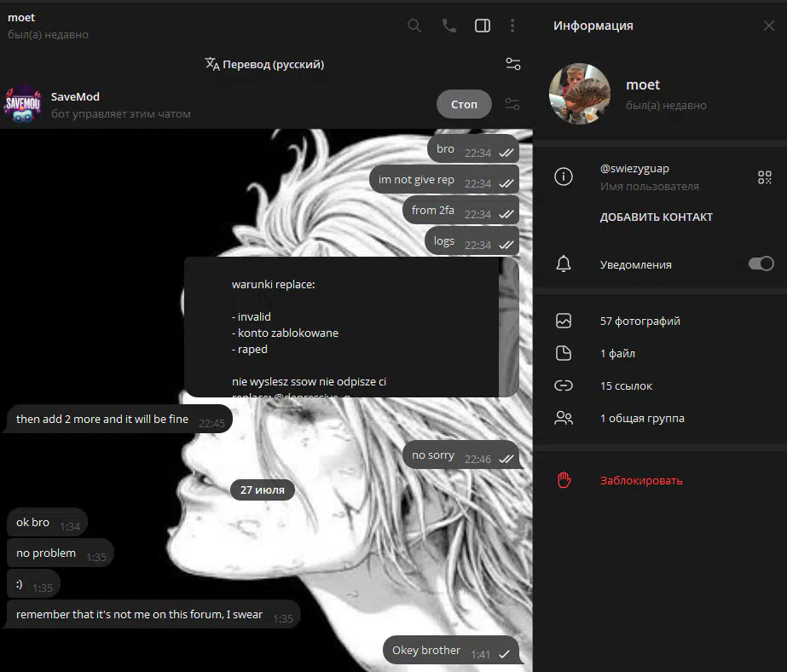Viewport: 787px width, 672px height.
Task: Click the Стоп button for SaveMod bot
Action: tap(464, 104)
